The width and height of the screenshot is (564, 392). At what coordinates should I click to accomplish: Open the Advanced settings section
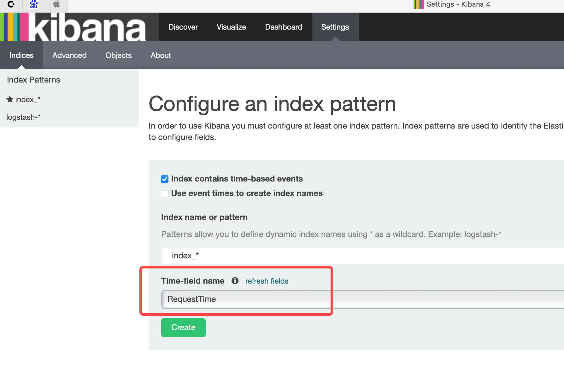click(69, 55)
